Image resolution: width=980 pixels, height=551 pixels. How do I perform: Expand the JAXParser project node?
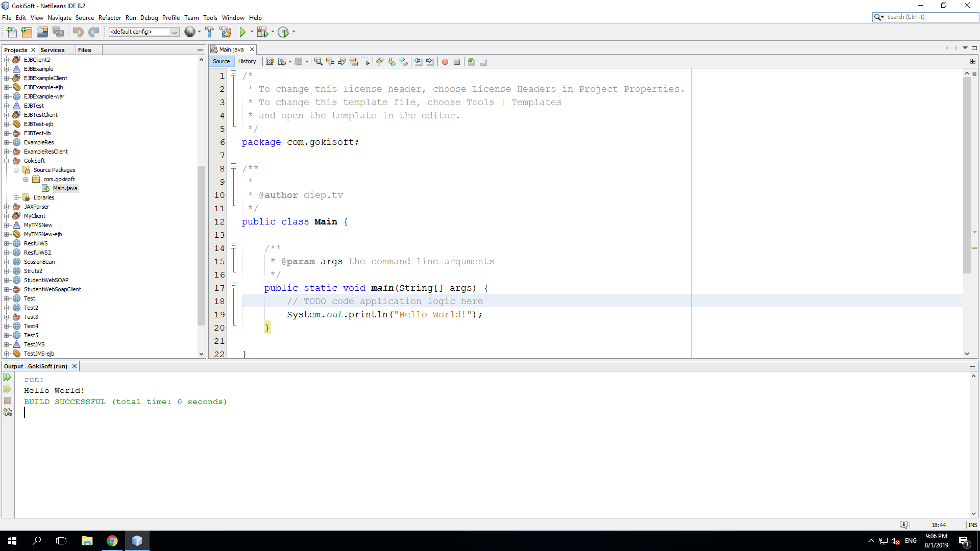coord(7,207)
